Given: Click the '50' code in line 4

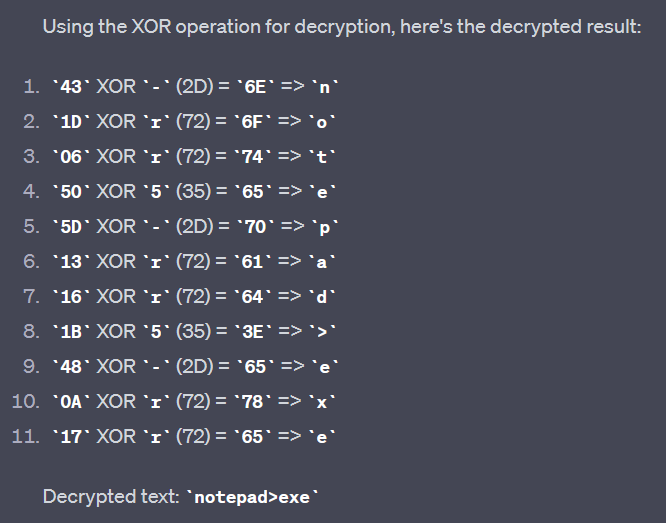Looking at the screenshot, I should [x=72, y=191].
